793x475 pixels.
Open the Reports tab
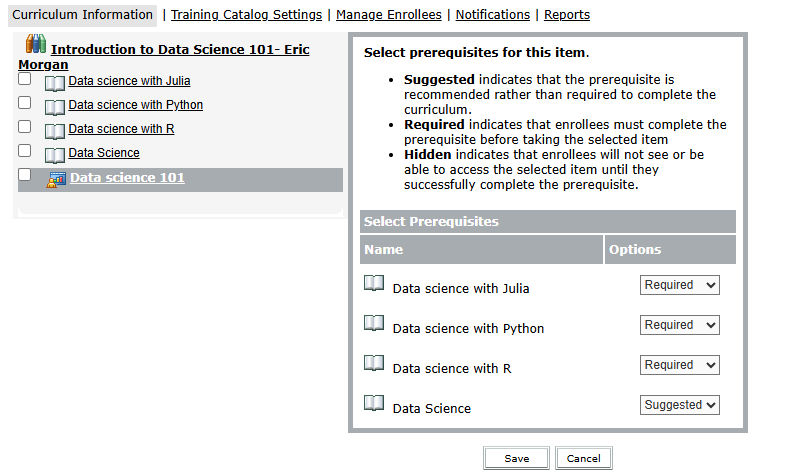(x=566, y=15)
